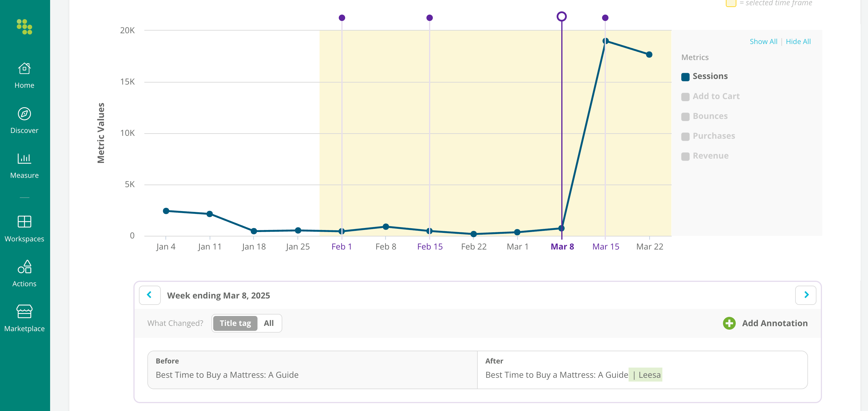868x411 pixels.
Task: Select the Mar 8 open-circle annotation marker
Action: [x=561, y=17]
